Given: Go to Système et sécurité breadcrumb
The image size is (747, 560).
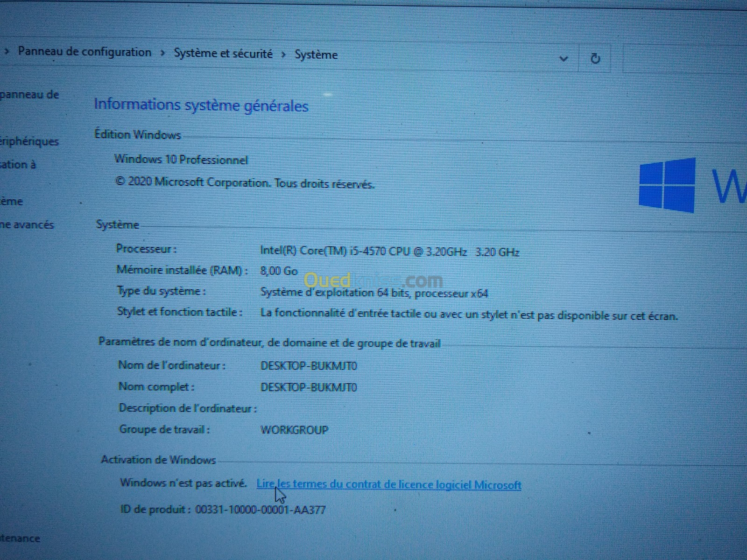Looking at the screenshot, I should [223, 53].
